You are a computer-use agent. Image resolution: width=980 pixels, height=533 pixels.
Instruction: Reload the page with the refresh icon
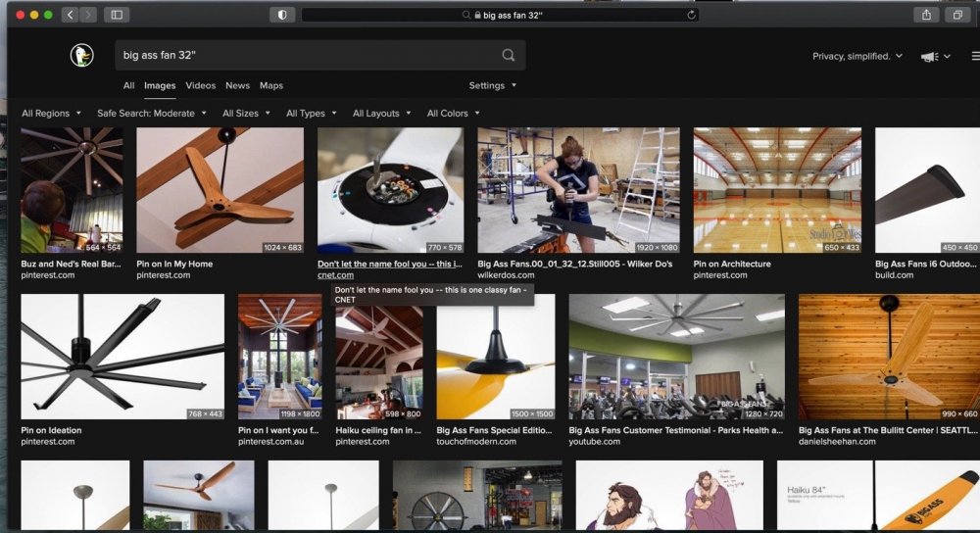point(692,15)
